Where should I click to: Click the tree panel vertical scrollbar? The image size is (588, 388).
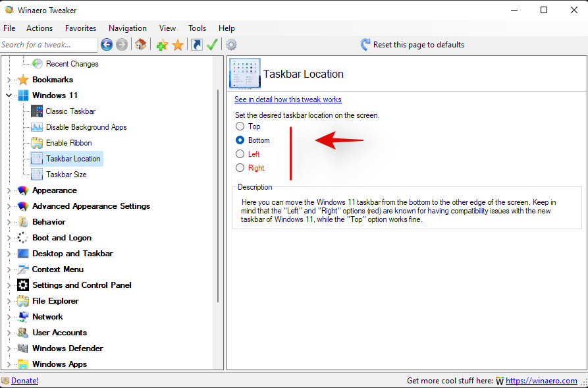[218, 195]
